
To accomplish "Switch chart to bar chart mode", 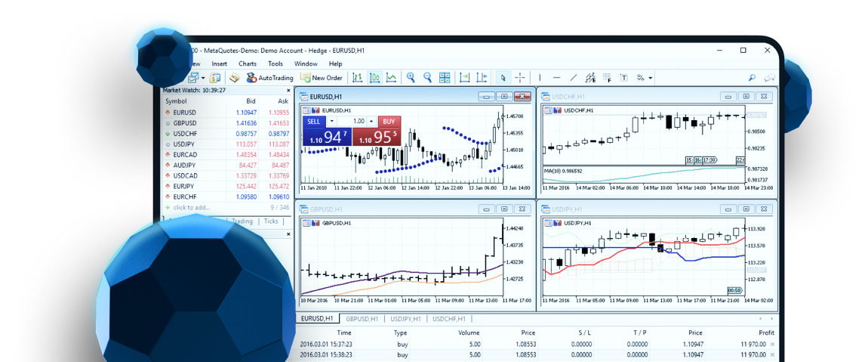I will click(357, 78).
